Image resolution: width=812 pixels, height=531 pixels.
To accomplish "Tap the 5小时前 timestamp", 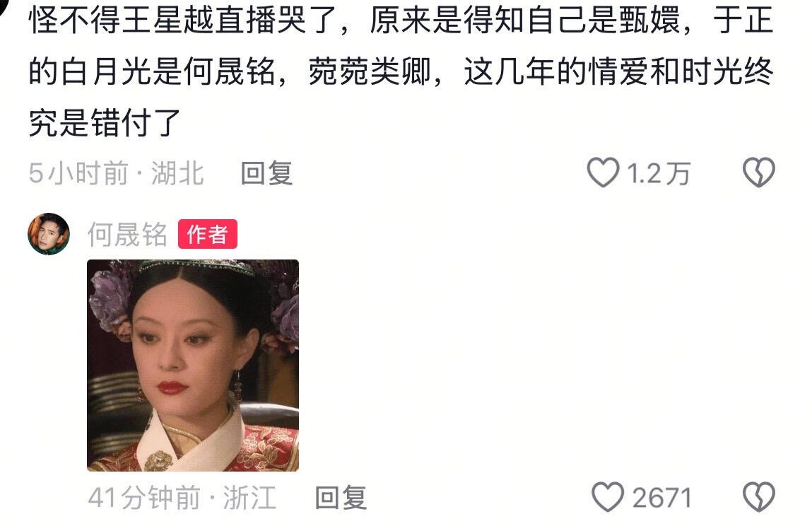I will 78,173.
